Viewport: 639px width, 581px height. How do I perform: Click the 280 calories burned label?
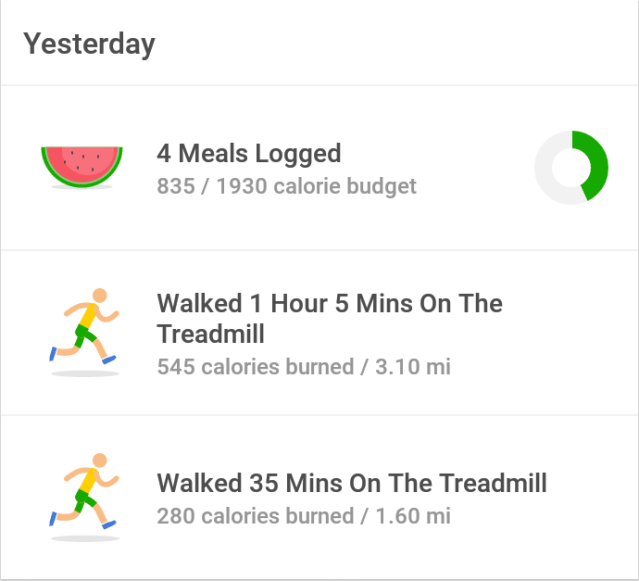pyautogui.click(x=254, y=516)
